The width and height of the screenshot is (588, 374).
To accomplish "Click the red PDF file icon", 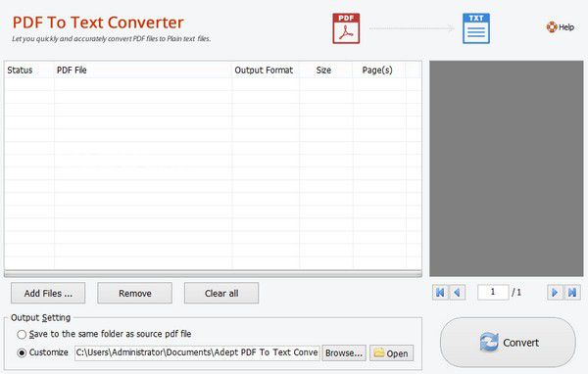I will click(346, 28).
